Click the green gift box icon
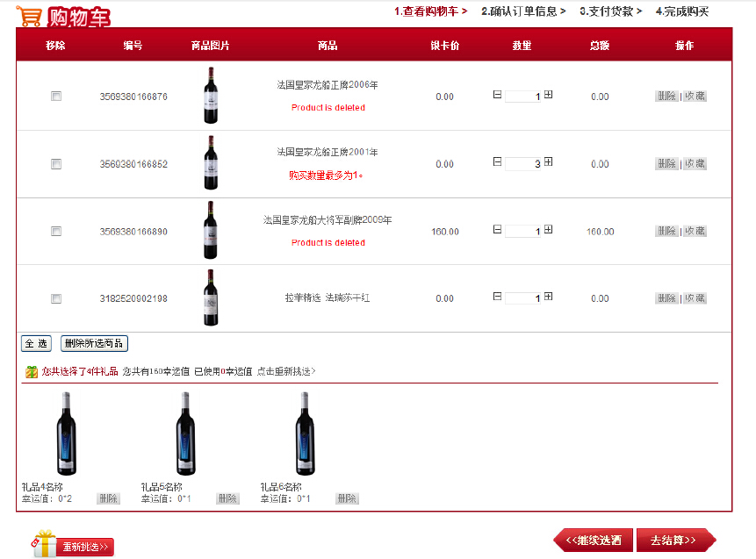 32,372
